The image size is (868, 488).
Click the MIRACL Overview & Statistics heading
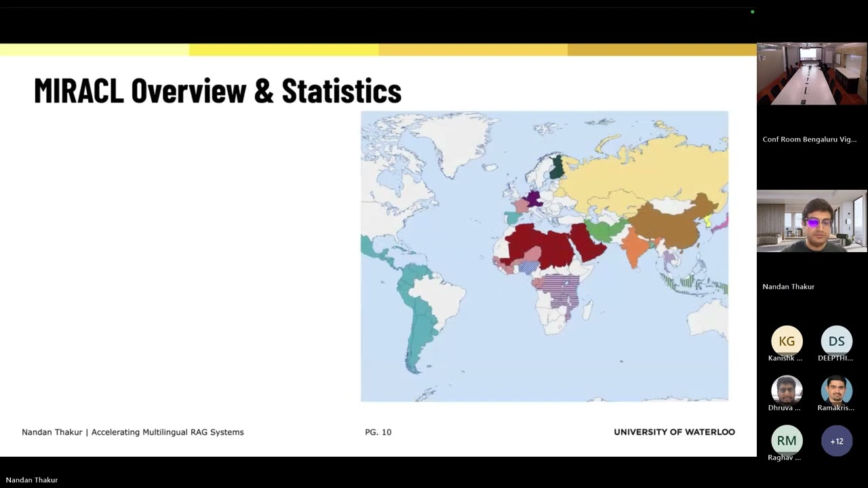217,90
